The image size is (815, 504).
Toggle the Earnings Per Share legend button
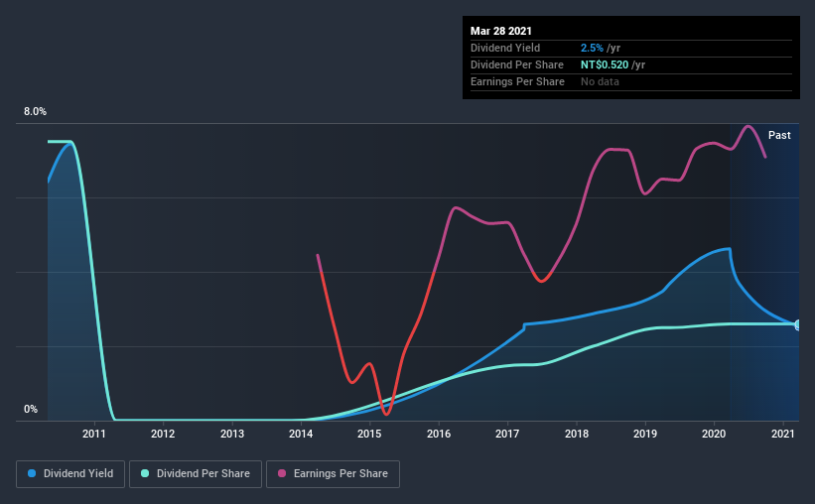coord(333,474)
